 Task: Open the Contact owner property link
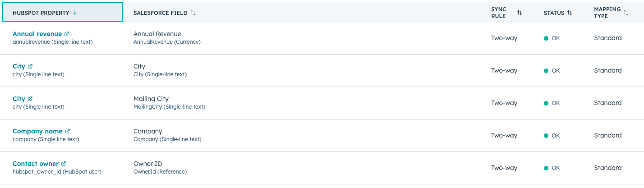point(36,164)
